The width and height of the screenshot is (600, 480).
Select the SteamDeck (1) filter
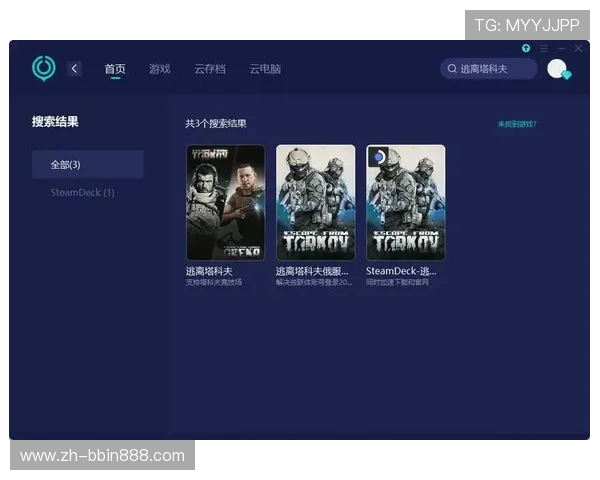pyautogui.click(x=83, y=192)
